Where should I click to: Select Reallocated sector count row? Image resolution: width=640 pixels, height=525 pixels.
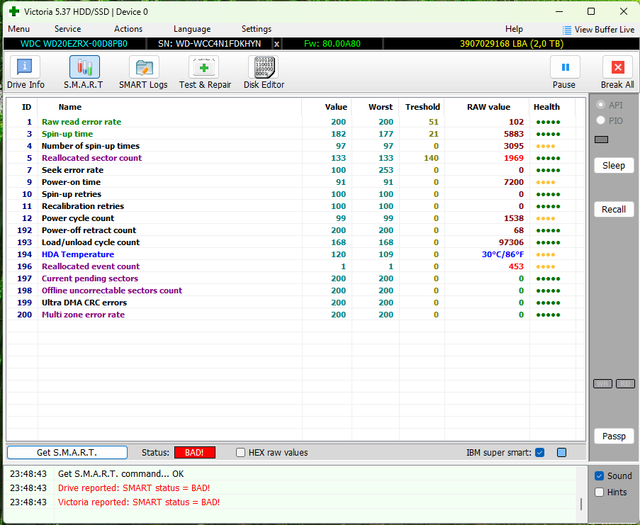click(x=296, y=158)
